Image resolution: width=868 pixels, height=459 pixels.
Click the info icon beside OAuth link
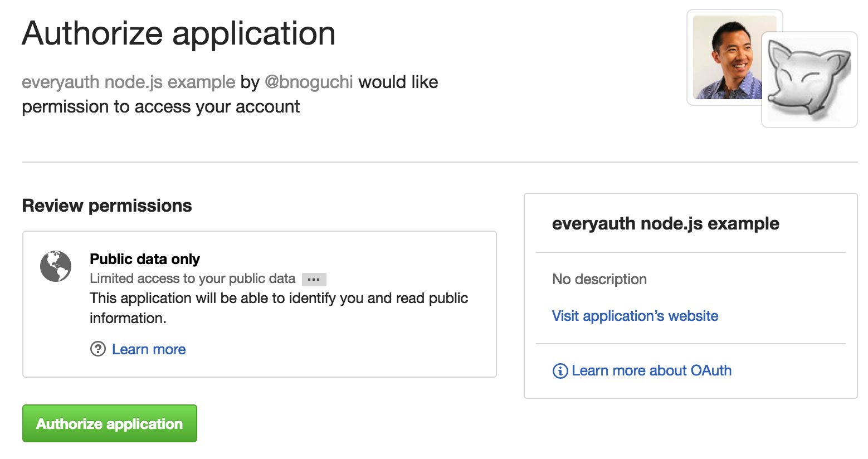point(559,371)
